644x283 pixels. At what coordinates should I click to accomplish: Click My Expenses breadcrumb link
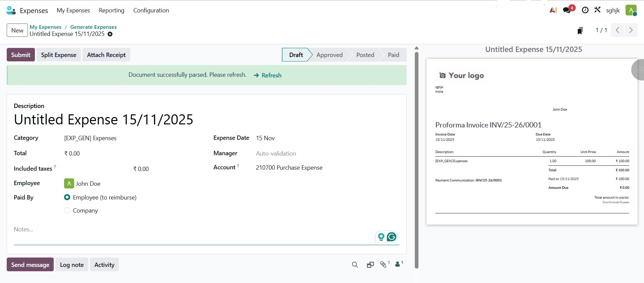point(45,27)
